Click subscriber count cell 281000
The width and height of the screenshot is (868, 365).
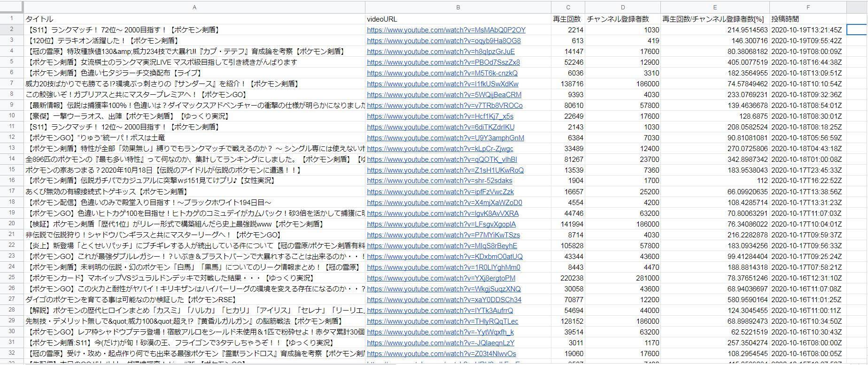point(623,278)
